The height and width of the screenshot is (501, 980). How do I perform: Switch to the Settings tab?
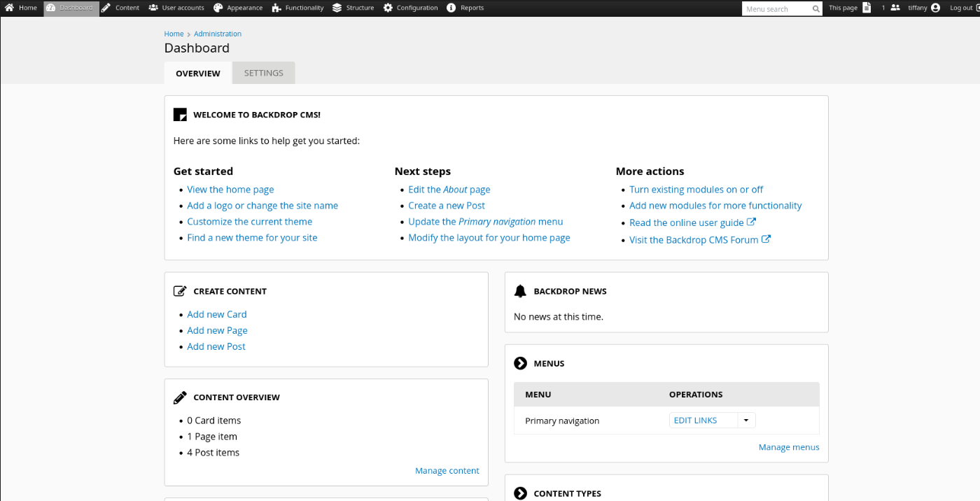coord(263,73)
